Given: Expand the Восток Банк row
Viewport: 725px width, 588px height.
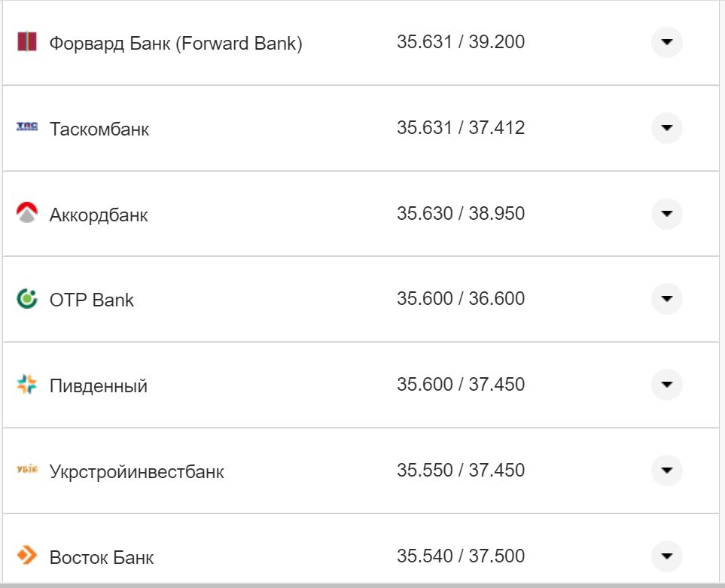Looking at the screenshot, I should tap(667, 555).
